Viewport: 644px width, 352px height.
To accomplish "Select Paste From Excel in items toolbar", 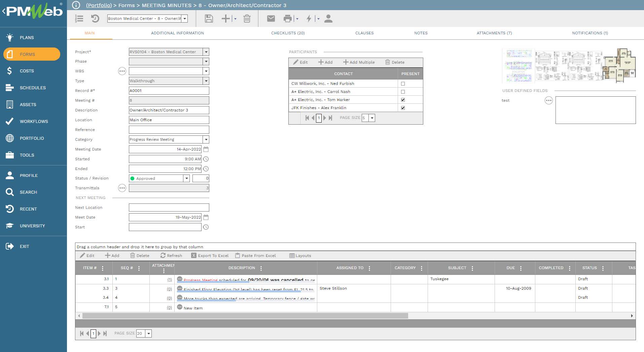I will (x=256, y=255).
